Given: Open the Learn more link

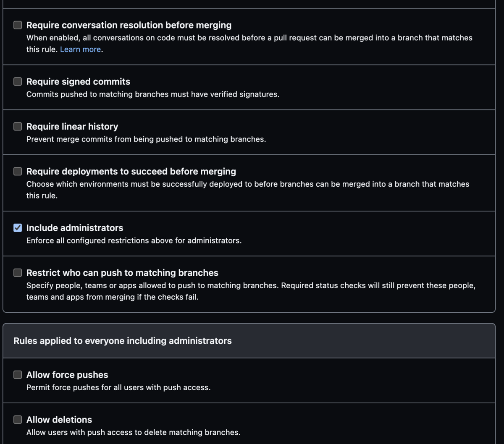Looking at the screenshot, I should pos(80,50).
